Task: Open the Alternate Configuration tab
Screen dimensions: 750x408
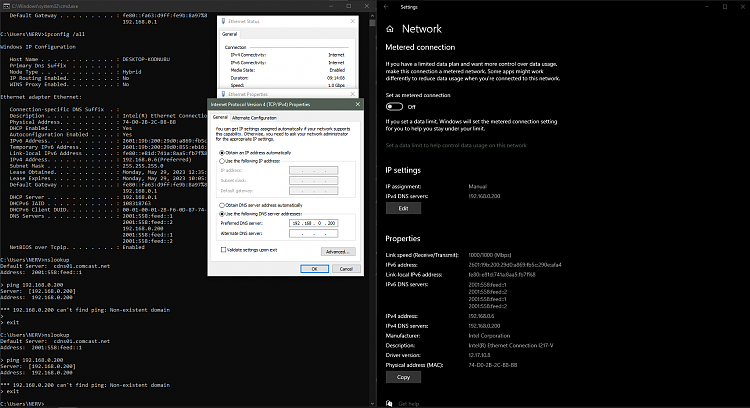Action: pyautogui.click(x=259, y=117)
